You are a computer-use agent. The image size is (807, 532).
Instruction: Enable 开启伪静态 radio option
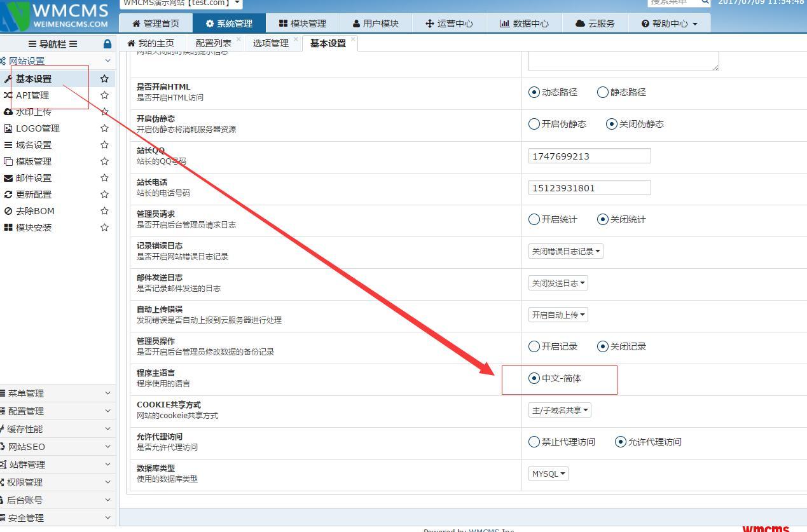point(534,124)
